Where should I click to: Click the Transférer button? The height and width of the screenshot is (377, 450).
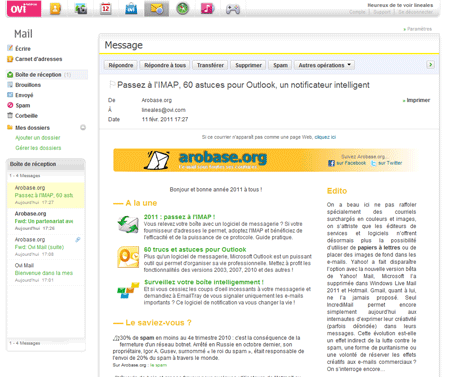click(x=210, y=65)
